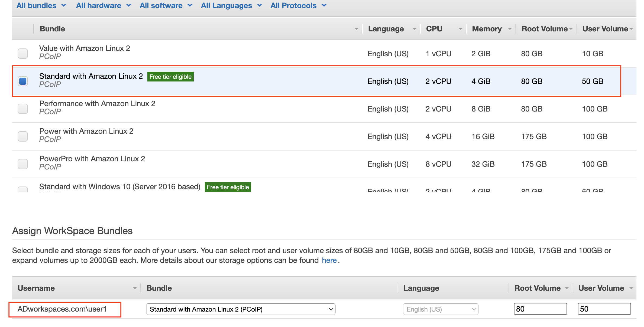This screenshot has width=644, height=327.
Task: Sort assignments by Username column arrow
Action: pyautogui.click(x=135, y=288)
